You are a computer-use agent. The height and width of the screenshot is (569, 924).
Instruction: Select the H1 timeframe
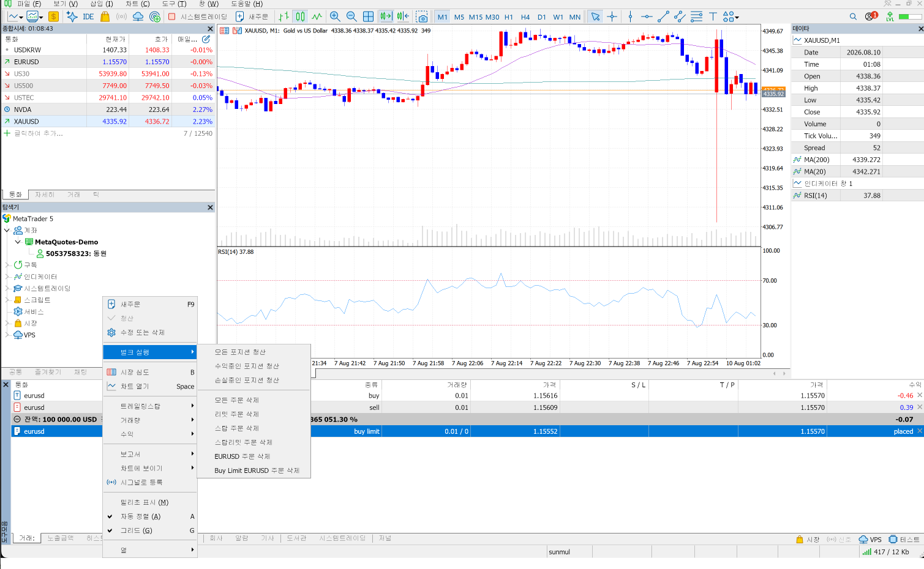(509, 17)
